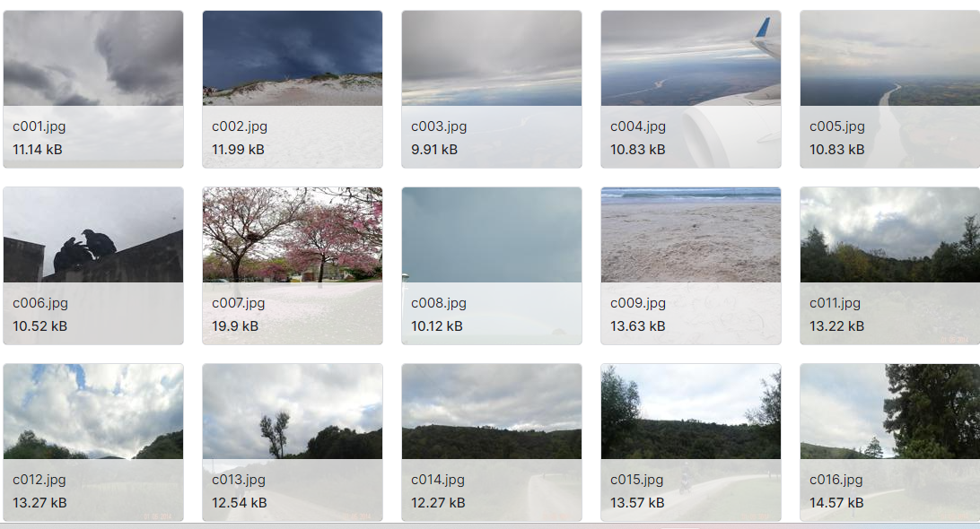Screen dimensions: 980x529
Task: Click the c003.jpg gray sky thumbnail
Action: 492,58
